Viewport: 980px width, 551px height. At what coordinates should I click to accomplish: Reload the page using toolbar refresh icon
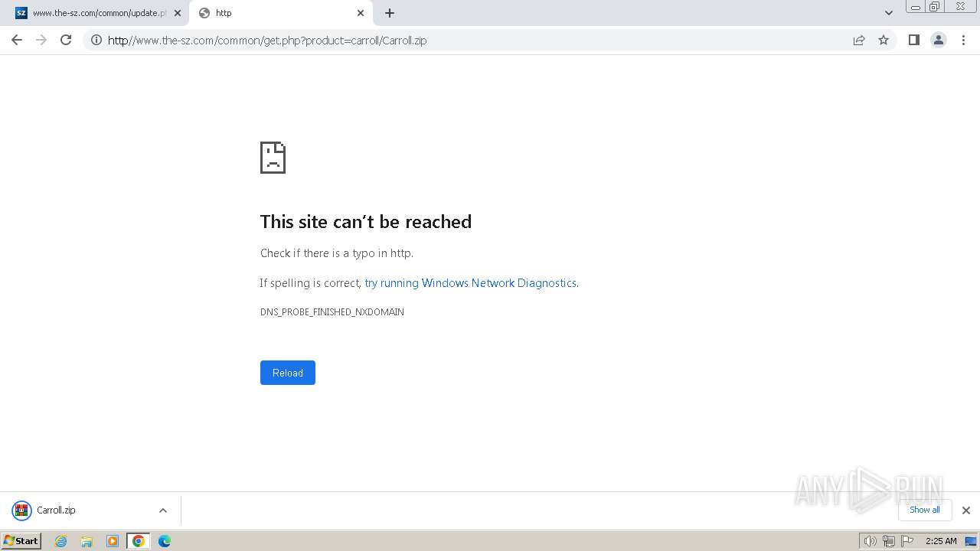pos(66,40)
